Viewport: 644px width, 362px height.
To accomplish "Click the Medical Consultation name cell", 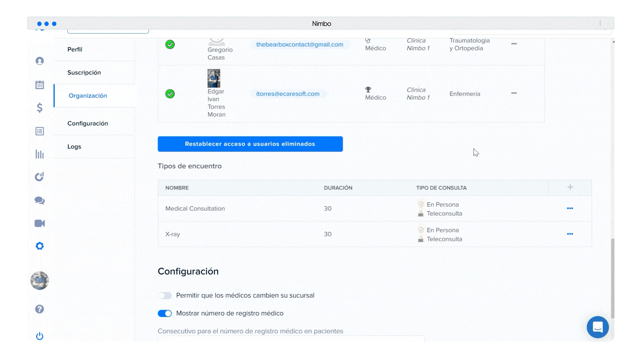I will pyautogui.click(x=195, y=208).
